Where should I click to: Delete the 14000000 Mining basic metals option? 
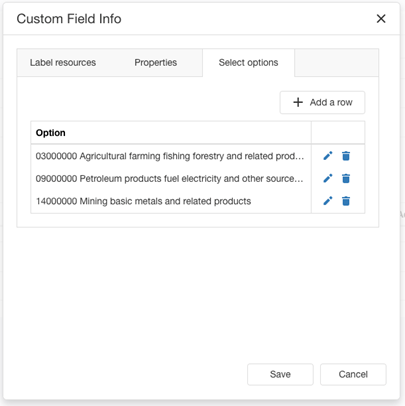346,201
